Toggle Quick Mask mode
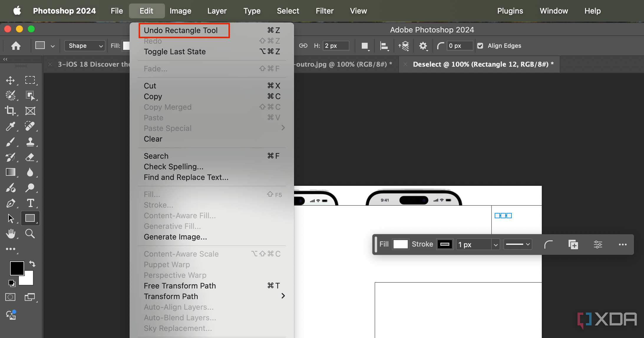Viewport: 644px width, 338px height. pyautogui.click(x=10, y=297)
